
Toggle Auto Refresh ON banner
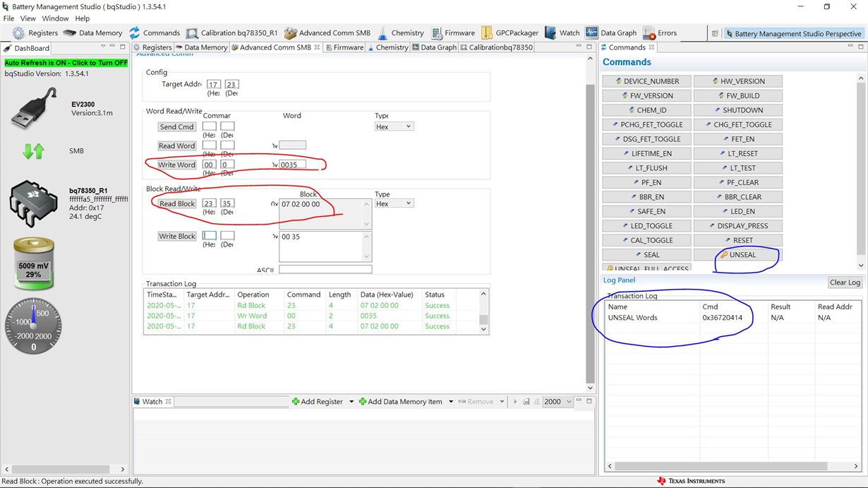(66, 62)
